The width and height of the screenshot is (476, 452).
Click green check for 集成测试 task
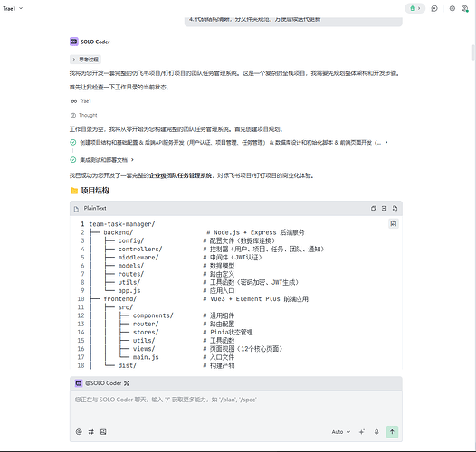73,160
